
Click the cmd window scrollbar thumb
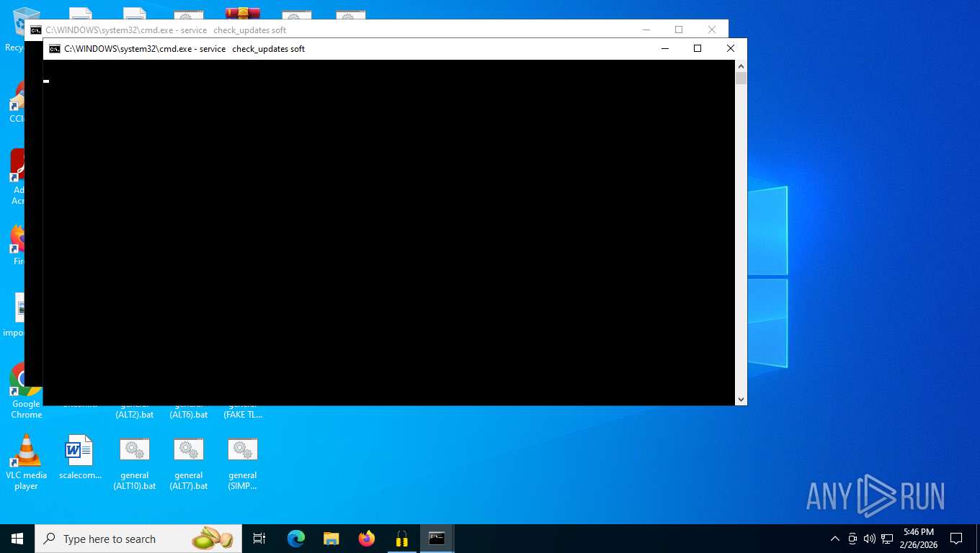pyautogui.click(x=741, y=78)
